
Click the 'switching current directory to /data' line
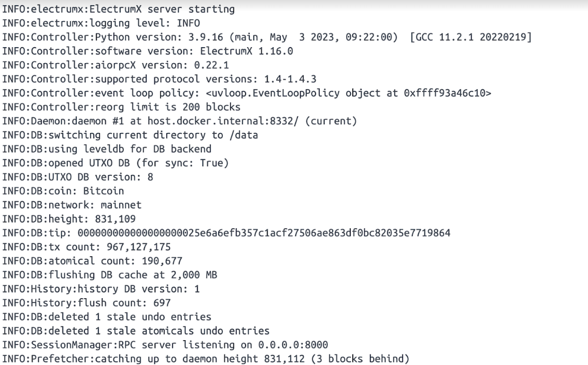point(130,135)
